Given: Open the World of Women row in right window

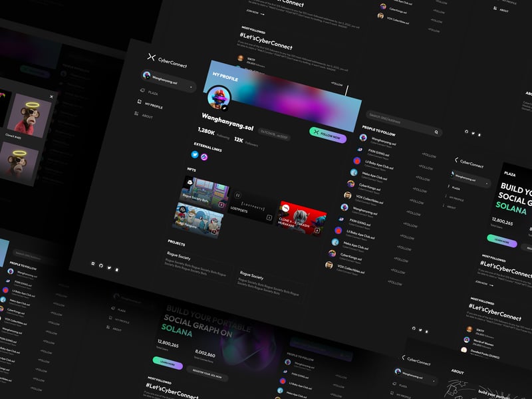Looking at the screenshot, I should 479,341.
